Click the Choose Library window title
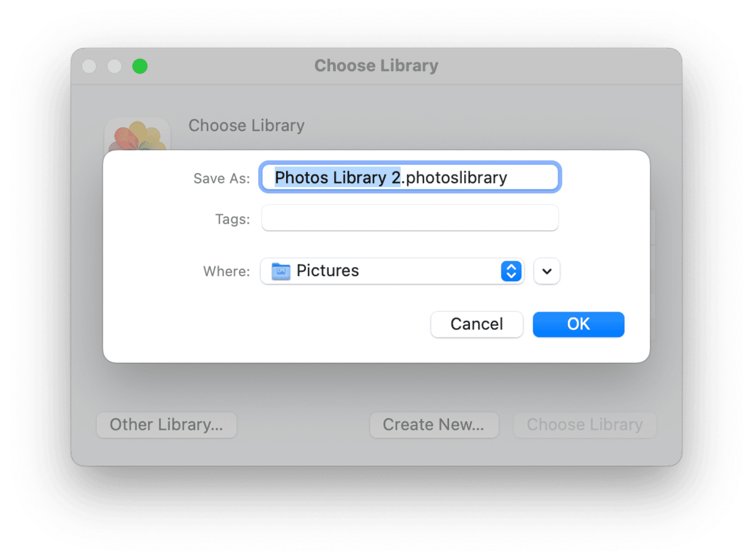Screen dimensions: 753x560 tap(376, 66)
